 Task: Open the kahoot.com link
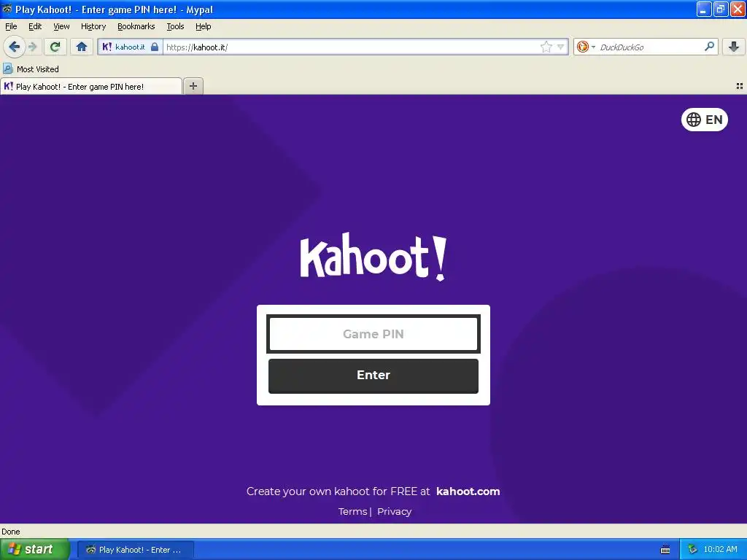click(468, 491)
